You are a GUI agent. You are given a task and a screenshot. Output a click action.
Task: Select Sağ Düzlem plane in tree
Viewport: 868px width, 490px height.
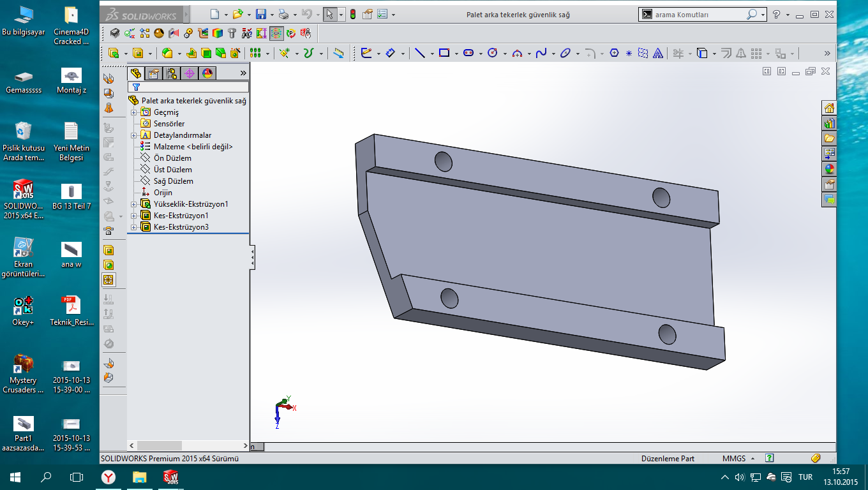(173, 181)
